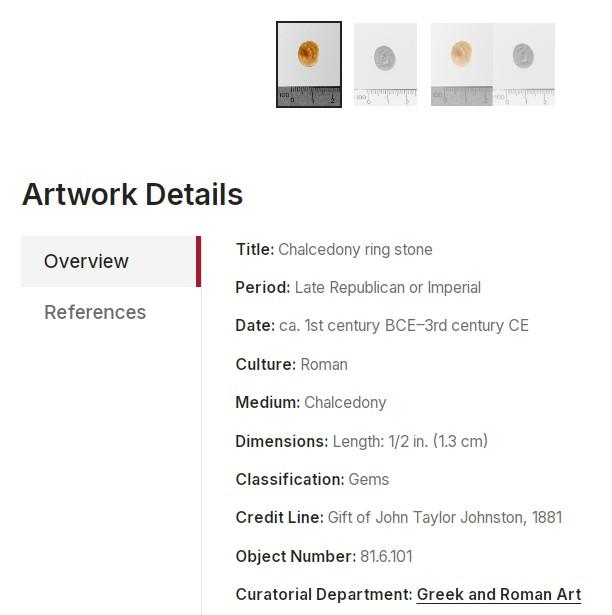Click the Object Number label
612x615 pixels.
(296, 556)
